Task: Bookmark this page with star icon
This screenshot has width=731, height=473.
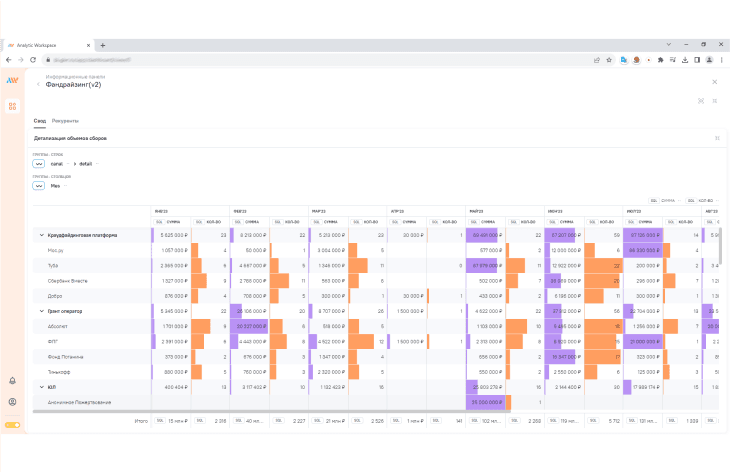Action: click(609, 60)
